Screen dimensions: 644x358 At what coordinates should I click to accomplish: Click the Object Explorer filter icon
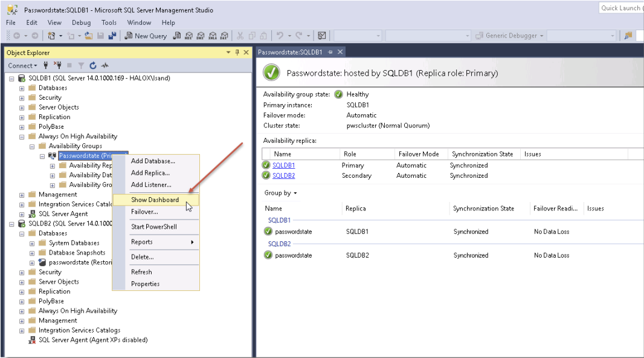[x=82, y=65]
